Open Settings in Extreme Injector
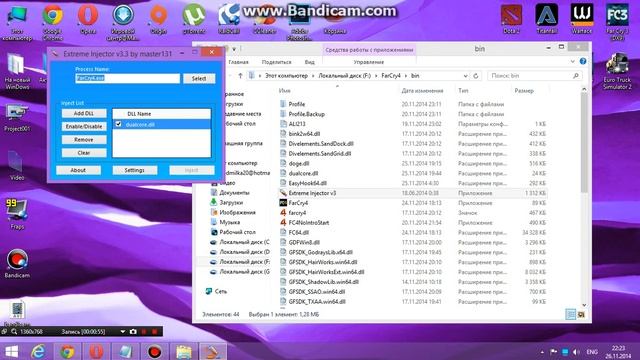This screenshot has width=640, height=360. (135, 170)
